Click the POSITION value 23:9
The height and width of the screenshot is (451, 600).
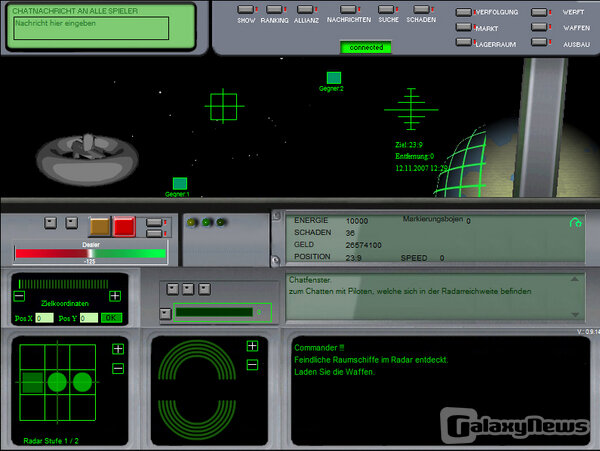353,258
